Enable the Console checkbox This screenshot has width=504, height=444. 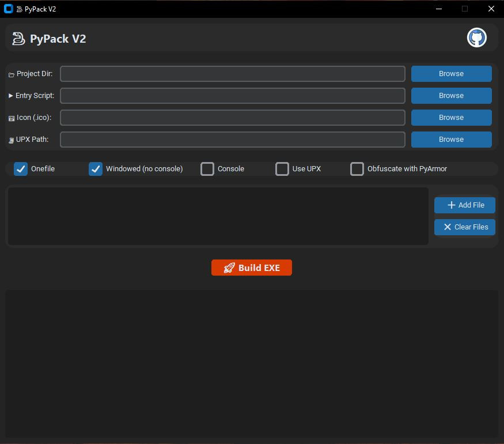(207, 169)
